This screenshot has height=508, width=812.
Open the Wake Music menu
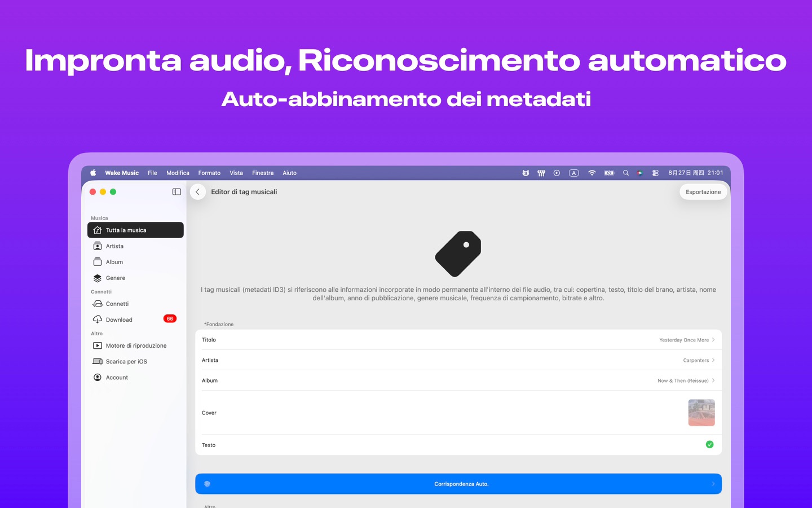(122, 173)
